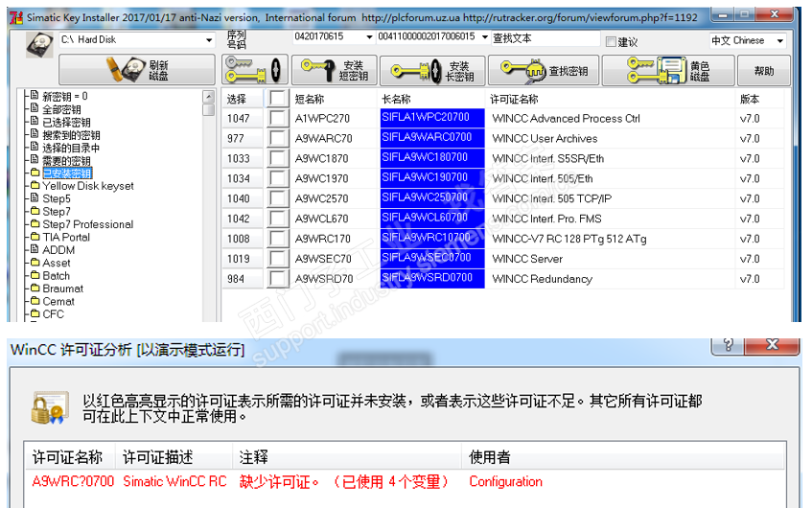
Task: Select the Braumat tree item
Action: click(62, 289)
